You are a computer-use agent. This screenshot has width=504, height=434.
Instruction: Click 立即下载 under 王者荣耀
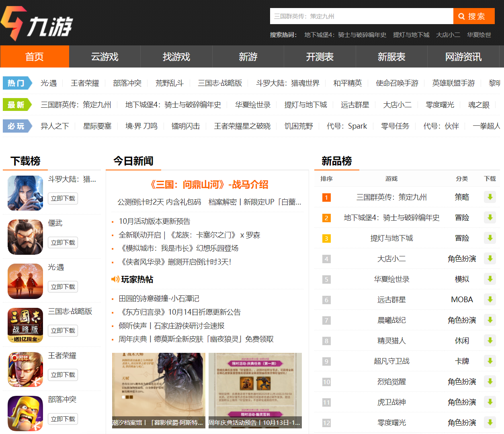(x=63, y=375)
